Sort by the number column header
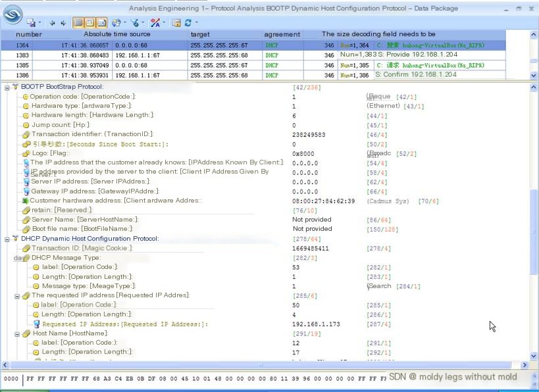539x392 pixels. pyautogui.click(x=29, y=34)
